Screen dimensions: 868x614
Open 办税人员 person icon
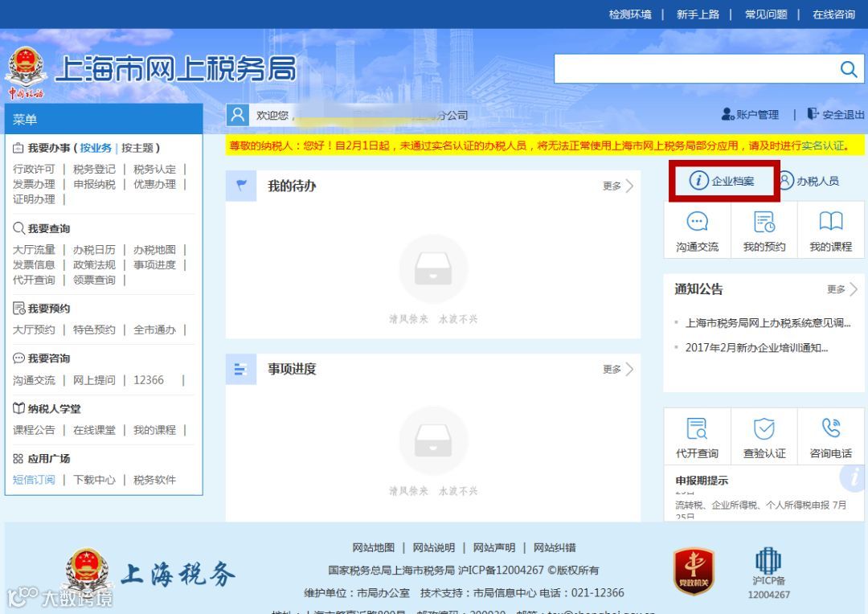click(785, 181)
